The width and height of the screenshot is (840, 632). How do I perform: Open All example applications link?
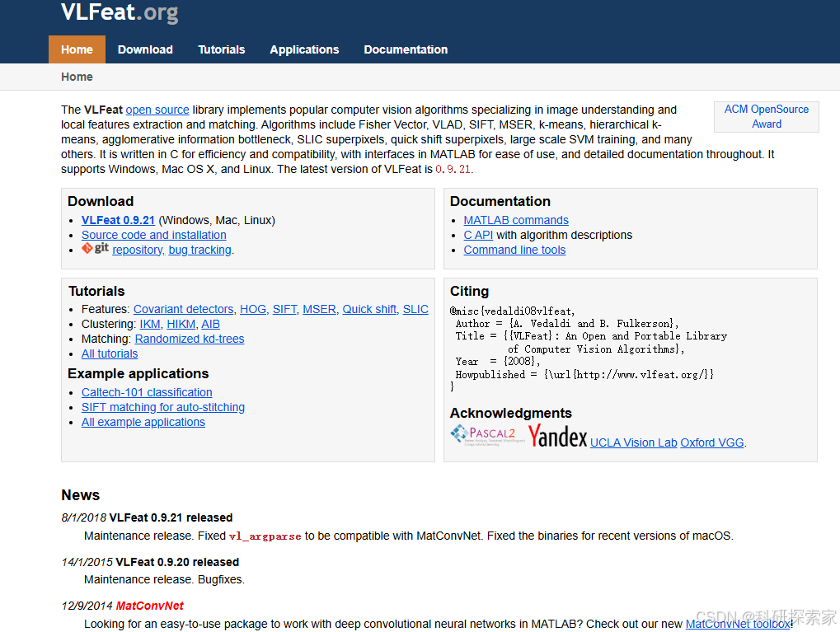(x=143, y=423)
